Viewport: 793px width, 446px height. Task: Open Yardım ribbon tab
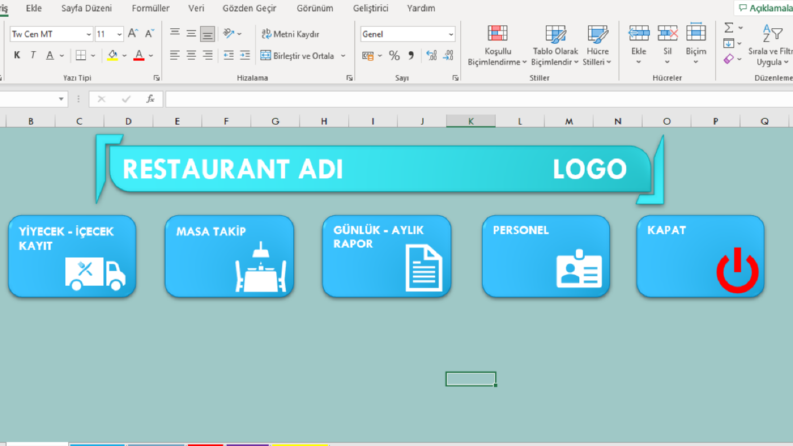[421, 8]
